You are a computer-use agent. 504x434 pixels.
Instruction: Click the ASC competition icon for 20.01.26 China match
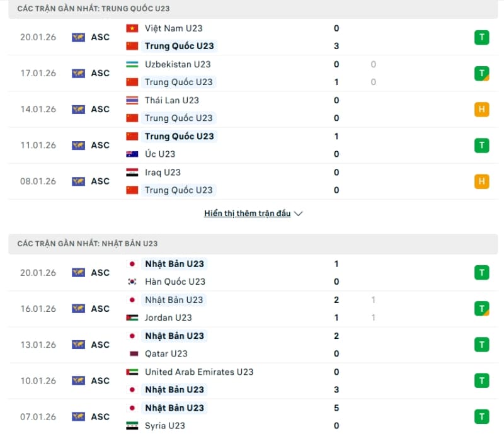[78, 37]
